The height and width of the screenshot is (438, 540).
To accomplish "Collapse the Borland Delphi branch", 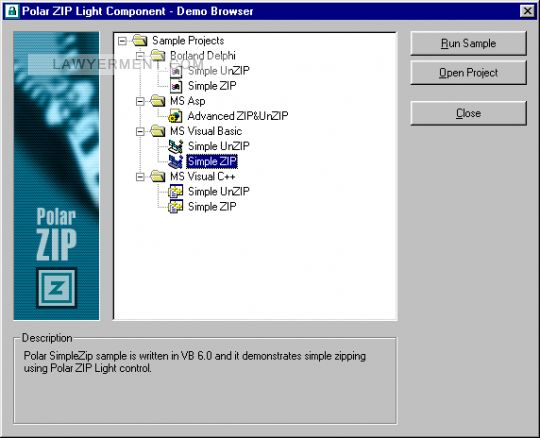I will (140, 56).
